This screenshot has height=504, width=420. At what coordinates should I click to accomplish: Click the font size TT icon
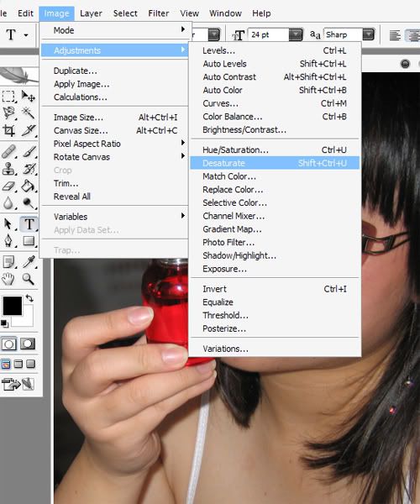point(239,35)
